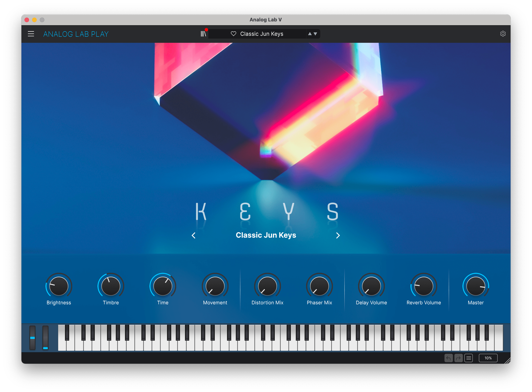532x392 pixels.
Task: Click the Phaser Mix label
Action: [319, 303]
